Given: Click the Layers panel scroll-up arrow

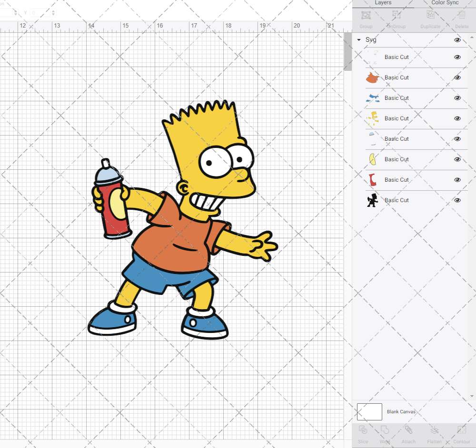Looking at the screenshot, I should (x=472, y=37).
